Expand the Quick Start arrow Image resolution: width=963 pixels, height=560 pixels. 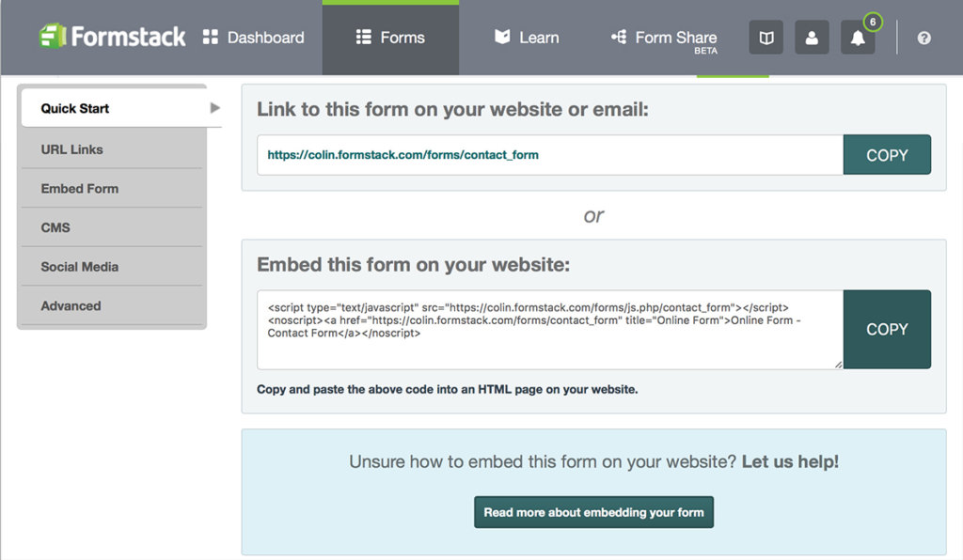pyautogui.click(x=214, y=108)
